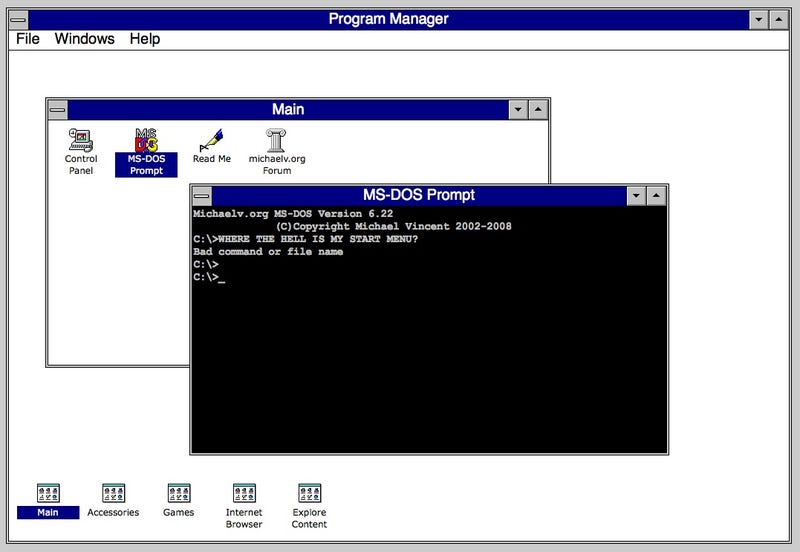Open the File menu

[x=28, y=39]
